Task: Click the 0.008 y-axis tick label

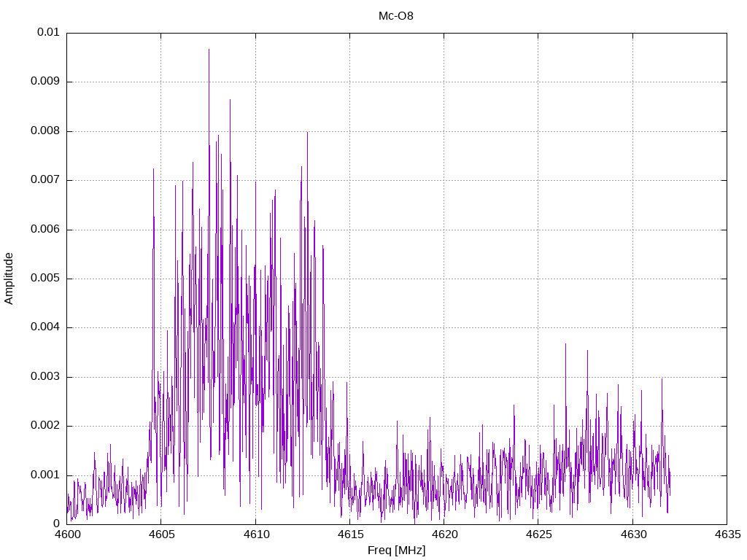Action: pyautogui.click(x=45, y=131)
